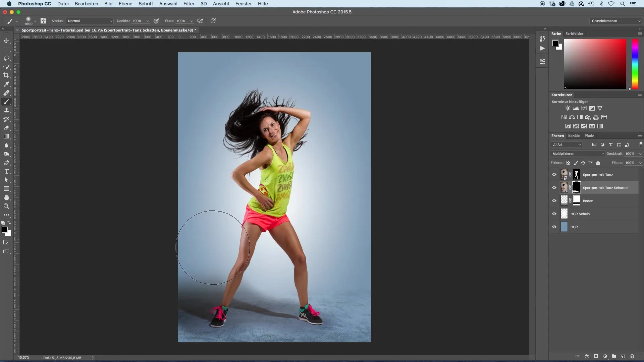Screen dimensions: 644x362
Task: Select the Blur tool
Action: [x=6, y=145]
